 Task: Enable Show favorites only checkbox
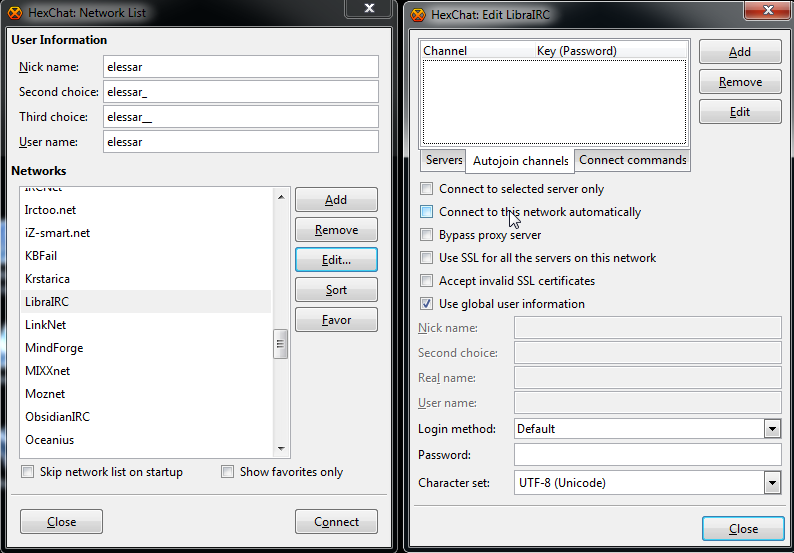[x=228, y=472]
